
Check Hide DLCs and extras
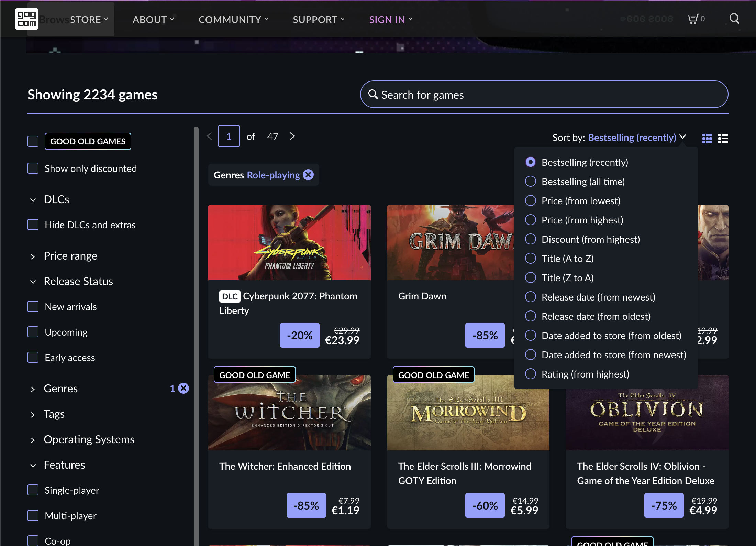tap(33, 225)
